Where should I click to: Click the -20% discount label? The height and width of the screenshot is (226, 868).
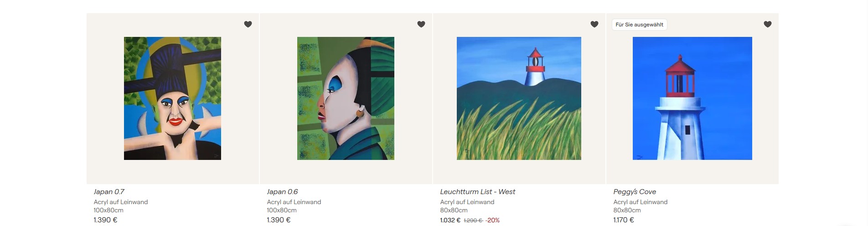492,220
